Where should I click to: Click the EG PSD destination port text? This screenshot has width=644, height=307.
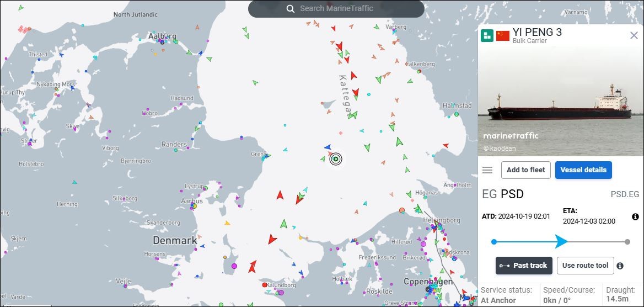point(503,194)
